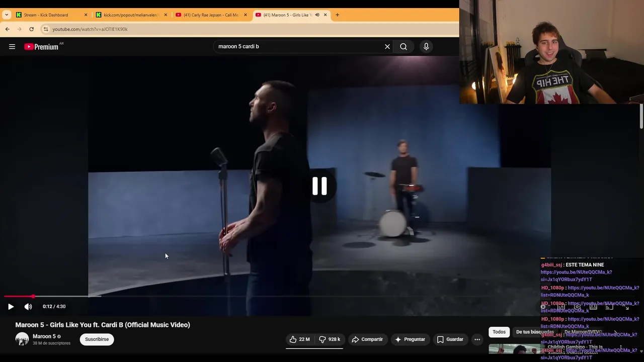Click the video title text
Viewport: 644px width, 362px height.
pyautogui.click(x=103, y=325)
